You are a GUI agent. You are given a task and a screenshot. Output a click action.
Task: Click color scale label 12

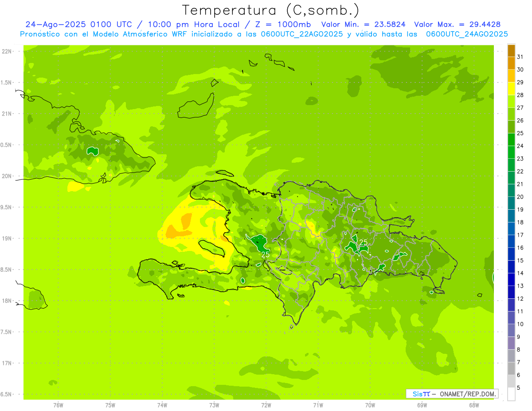520,298
